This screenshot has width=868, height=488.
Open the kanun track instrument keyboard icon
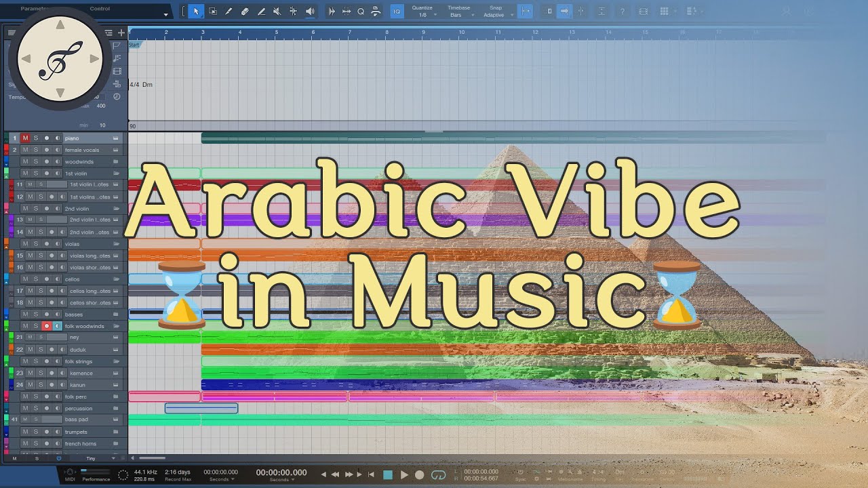tap(116, 385)
